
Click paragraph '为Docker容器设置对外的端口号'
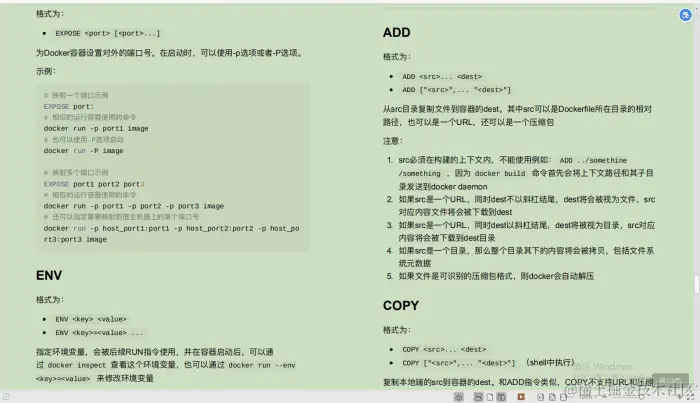tap(171, 53)
